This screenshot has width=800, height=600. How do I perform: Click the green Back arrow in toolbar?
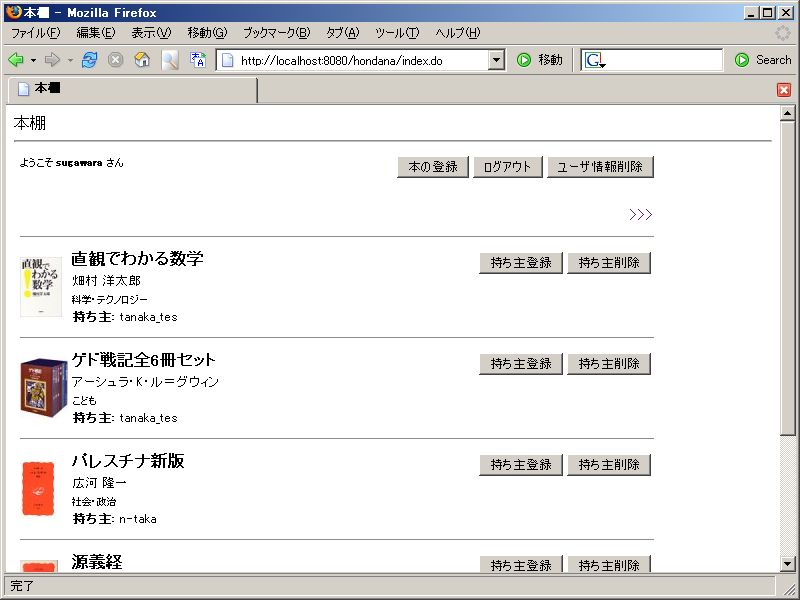16,60
